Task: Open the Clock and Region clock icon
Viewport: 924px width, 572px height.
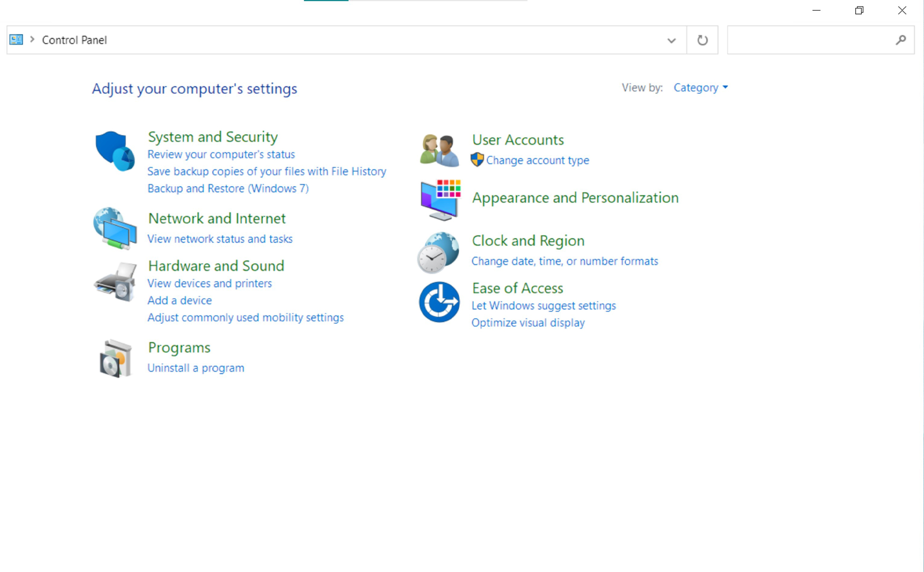Action: coord(438,253)
